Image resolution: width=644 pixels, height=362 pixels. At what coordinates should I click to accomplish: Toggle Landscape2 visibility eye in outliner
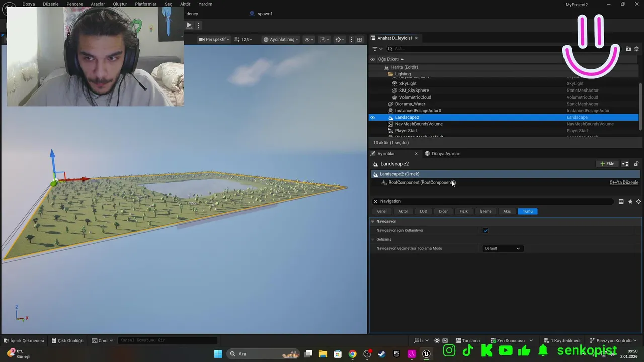[x=373, y=117]
